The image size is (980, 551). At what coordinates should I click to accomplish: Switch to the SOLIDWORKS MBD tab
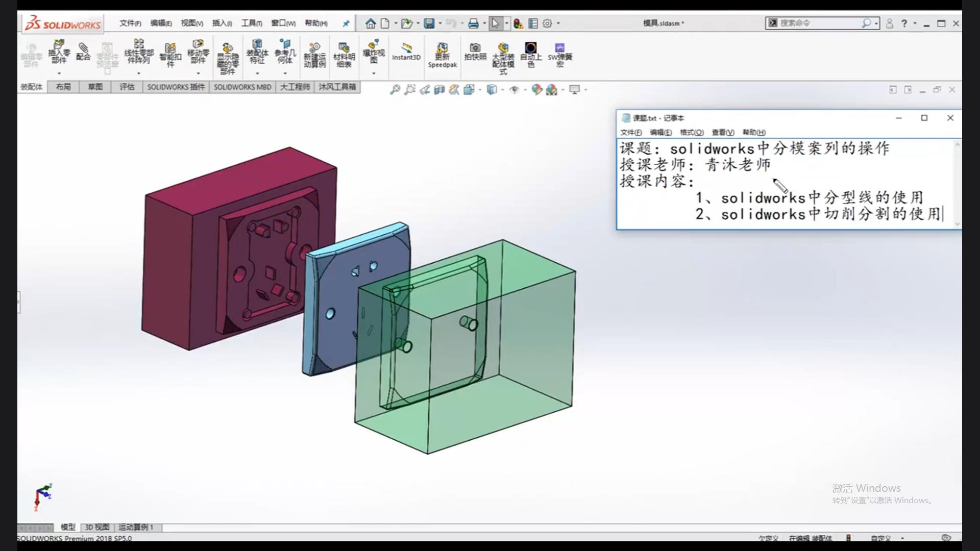tap(242, 87)
